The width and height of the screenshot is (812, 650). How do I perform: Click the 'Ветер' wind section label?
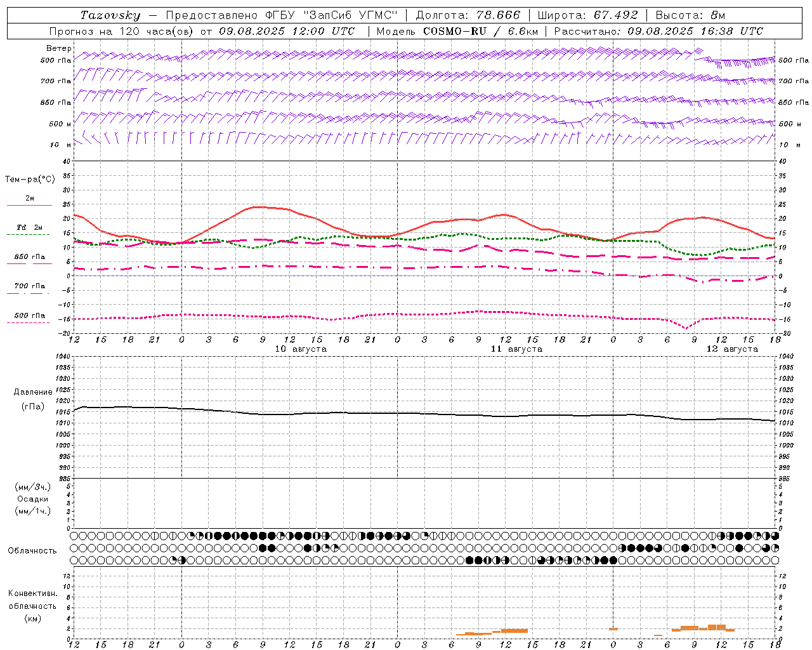[58, 48]
